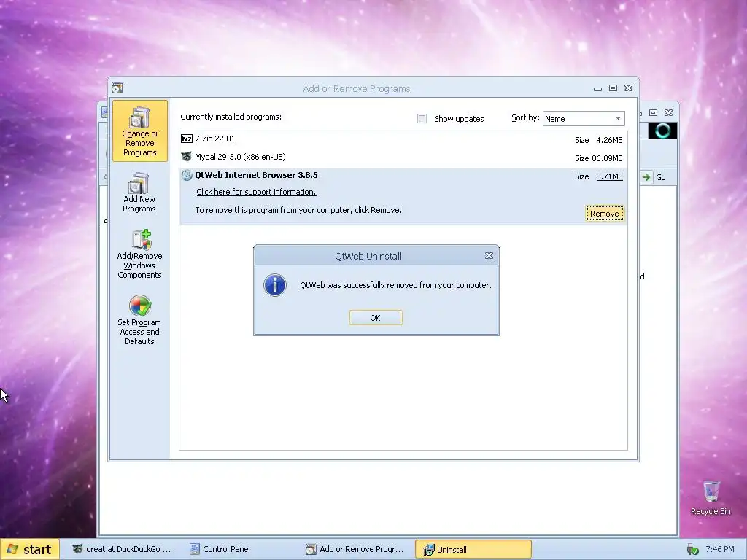Click Go button in background window
The width and height of the screenshot is (747, 560).
point(661,177)
